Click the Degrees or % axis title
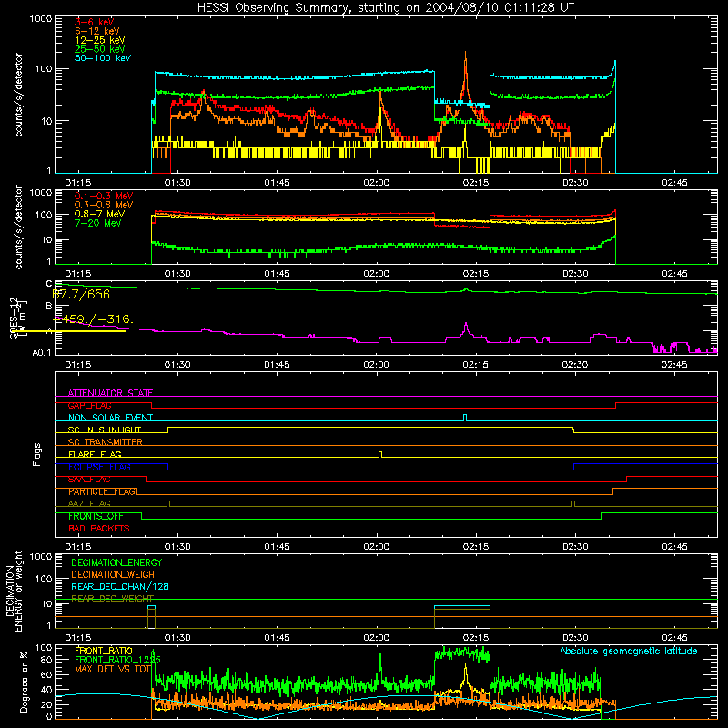This screenshot has width=728, height=728. click(x=24, y=682)
